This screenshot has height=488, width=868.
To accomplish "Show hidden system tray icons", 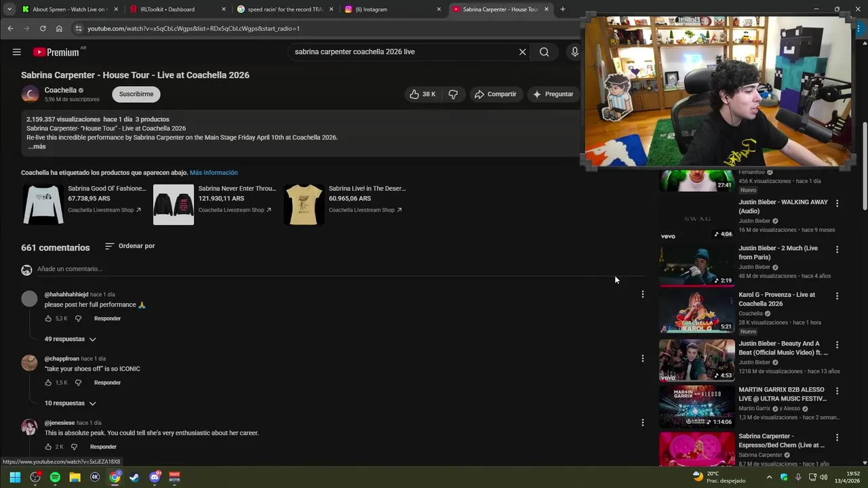I will 769,477.
